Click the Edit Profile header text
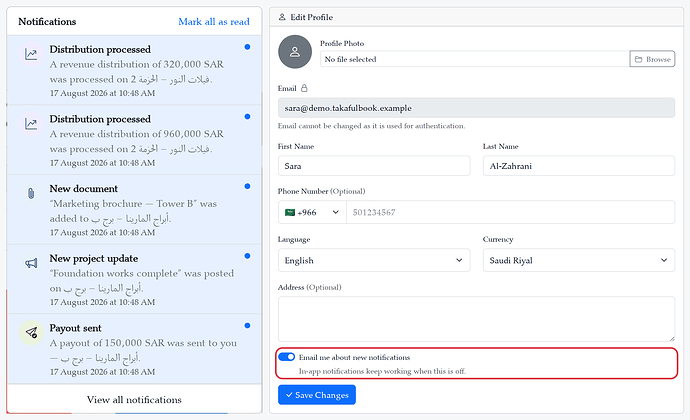The width and height of the screenshot is (690, 420). coord(312,17)
